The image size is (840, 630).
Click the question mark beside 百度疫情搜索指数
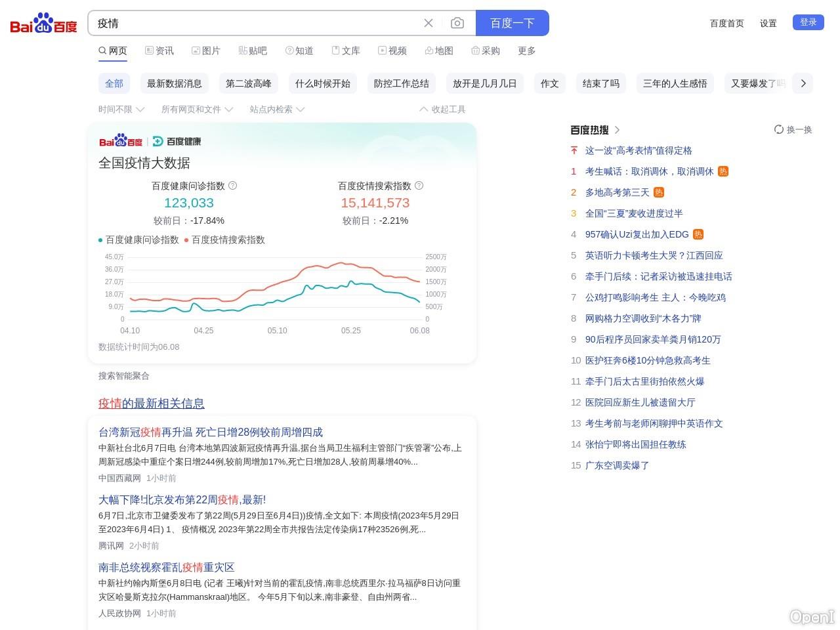[x=419, y=186]
